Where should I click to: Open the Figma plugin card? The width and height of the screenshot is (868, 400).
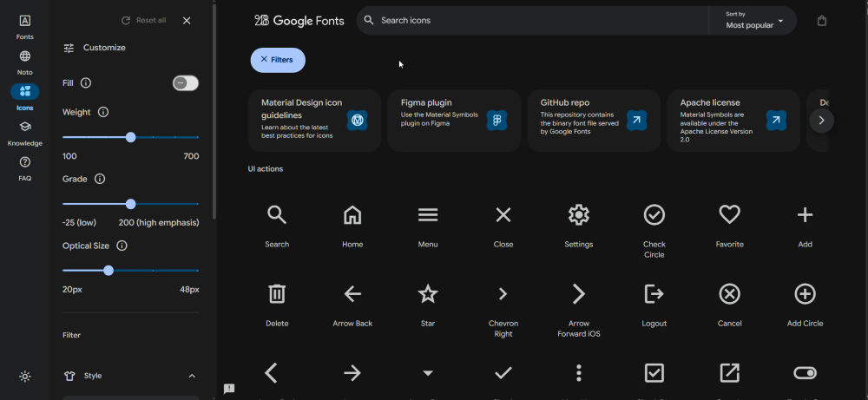tap(454, 121)
